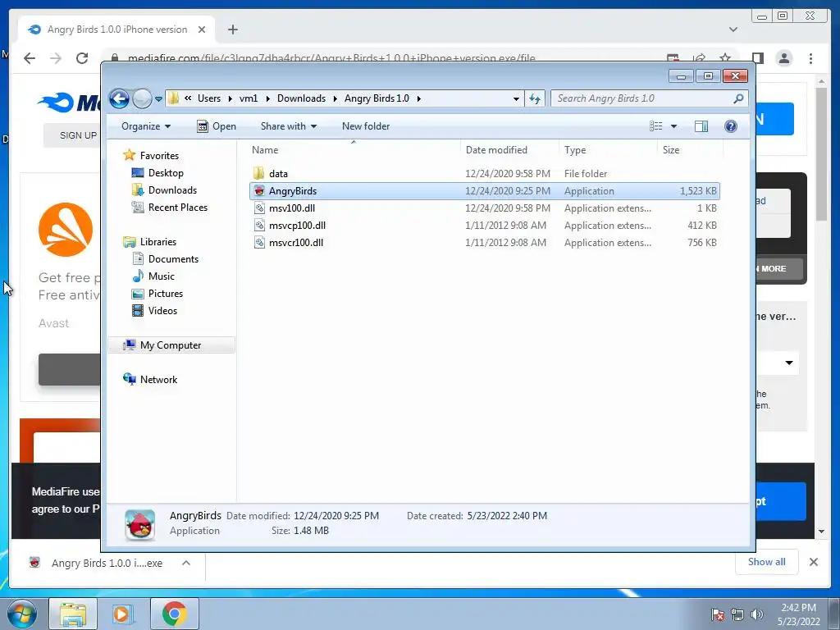
Task: Select Libraries in navigation pane
Action: point(157,242)
